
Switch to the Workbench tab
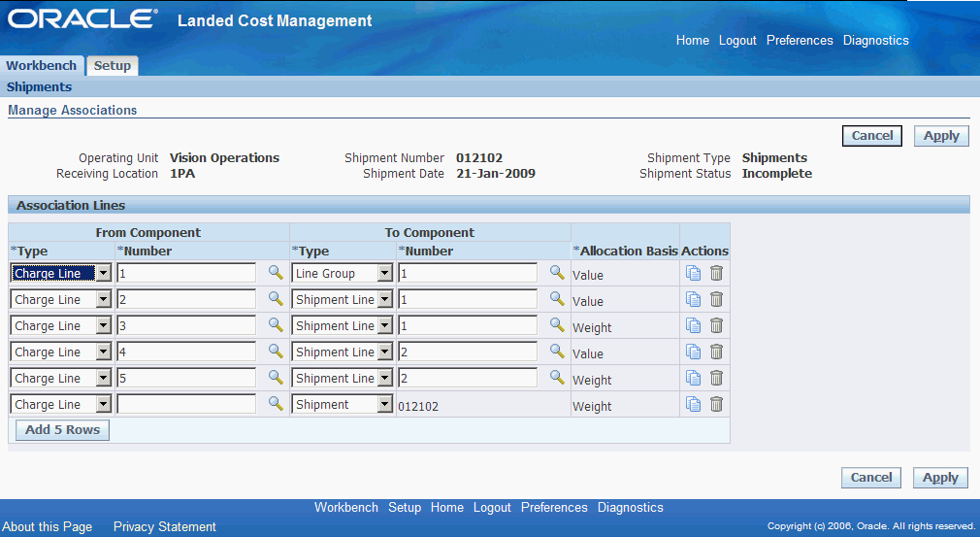click(x=42, y=66)
